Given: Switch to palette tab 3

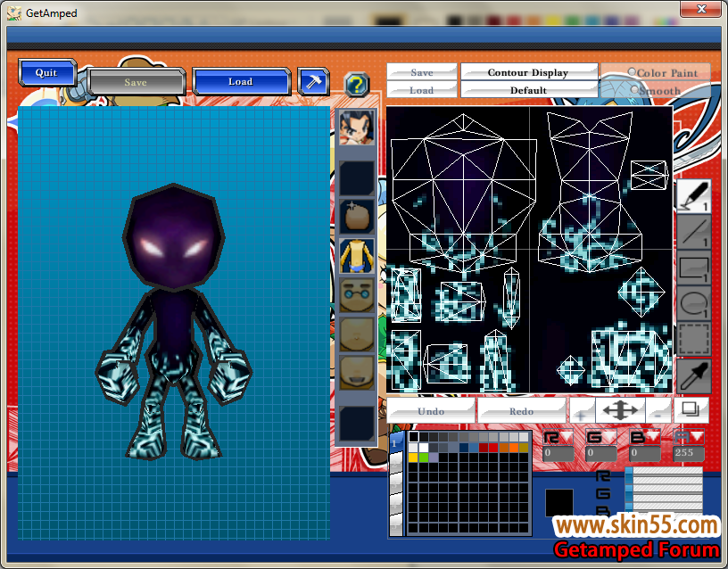Looking at the screenshot, I should point(396,482).
